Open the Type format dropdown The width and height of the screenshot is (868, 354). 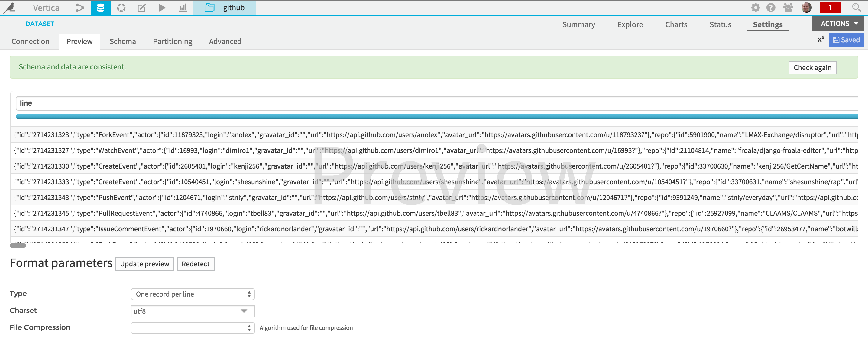click(193, 294)
